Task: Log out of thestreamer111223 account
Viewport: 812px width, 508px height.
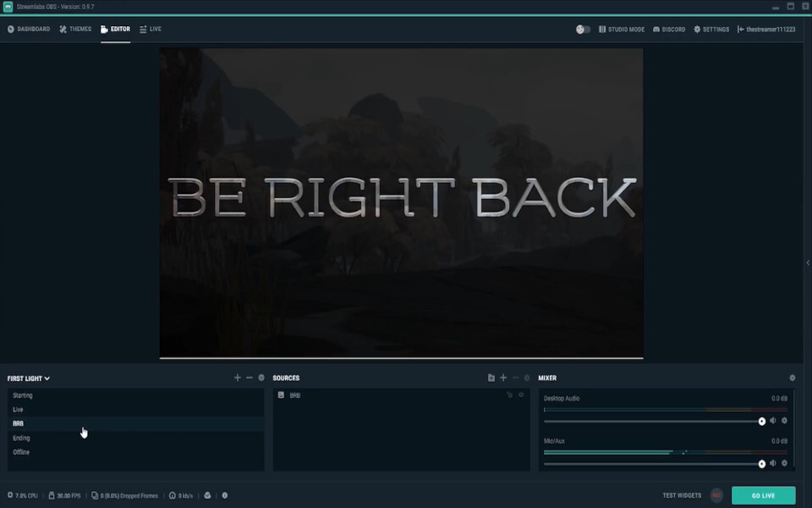Action: (766, 30)
